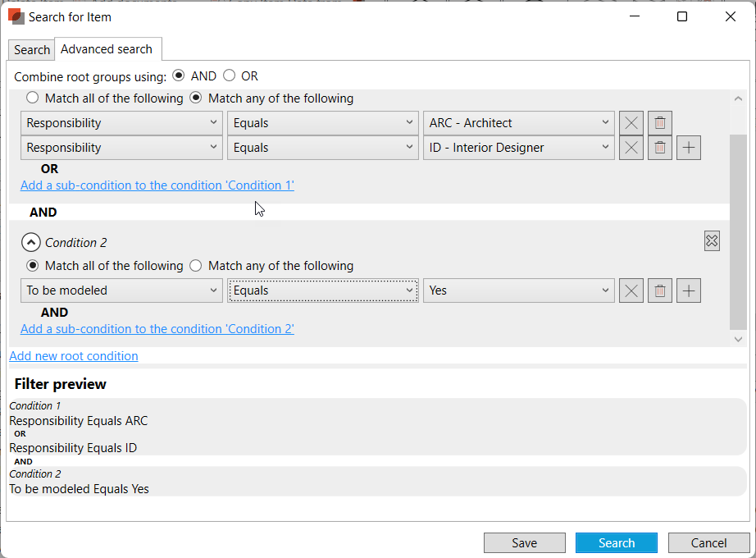
Task: Delete the ID - Interior Designer row trash icon
Action: (660, 148)
